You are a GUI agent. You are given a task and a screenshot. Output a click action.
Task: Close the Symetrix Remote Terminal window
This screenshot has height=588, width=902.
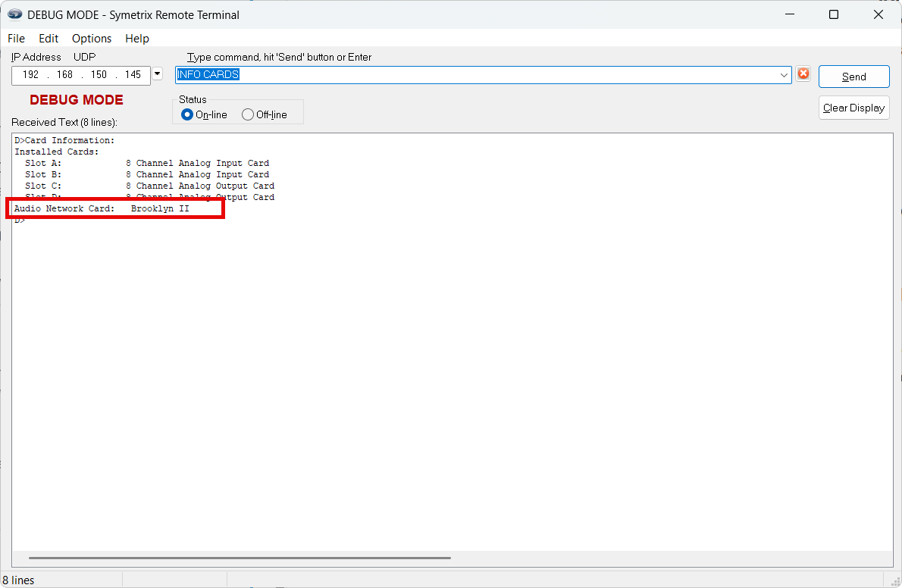878,14
